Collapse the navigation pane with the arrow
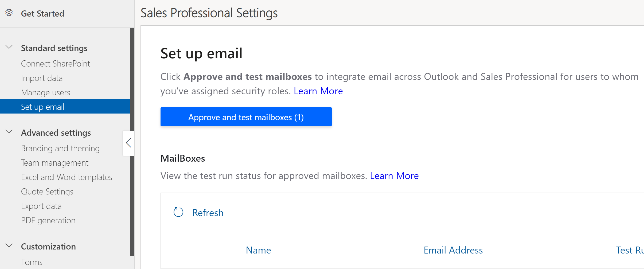The image size is (644, 269). 128,143
